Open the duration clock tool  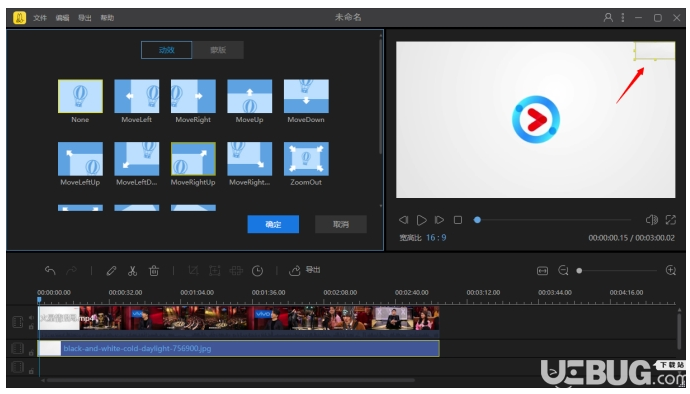click(x=257, y=270)
